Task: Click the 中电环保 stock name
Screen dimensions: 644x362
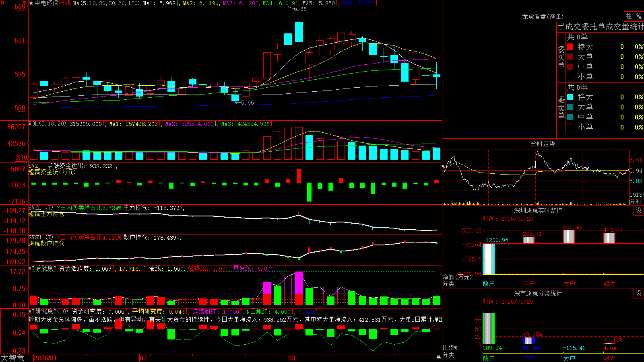Action: pos(46,3)
